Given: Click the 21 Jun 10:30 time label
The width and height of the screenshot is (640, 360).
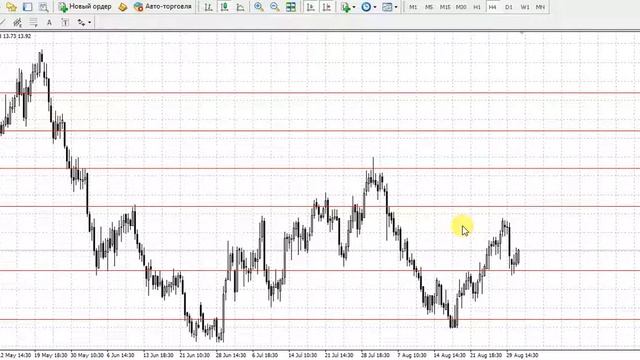Looking at the screenshot, I should click(195, 355).
